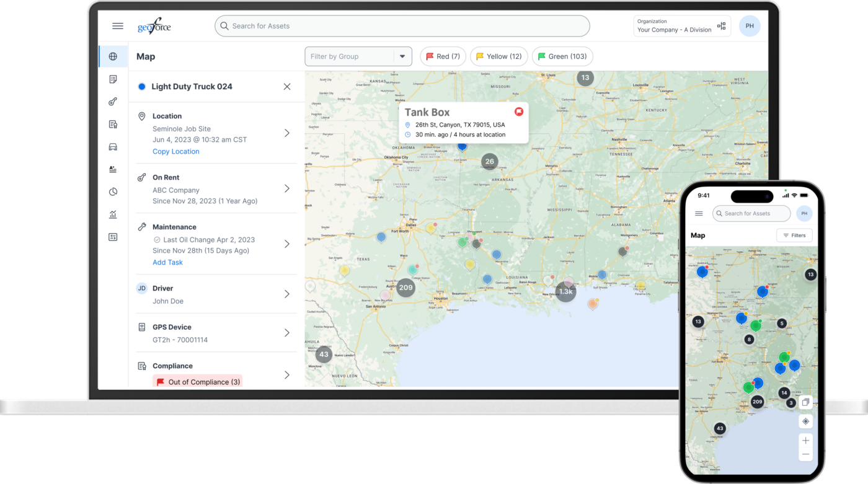This screenshot has width=868, height=484.
Task: Expand the Maintenance section chevron
Action: tap(286, 244)
